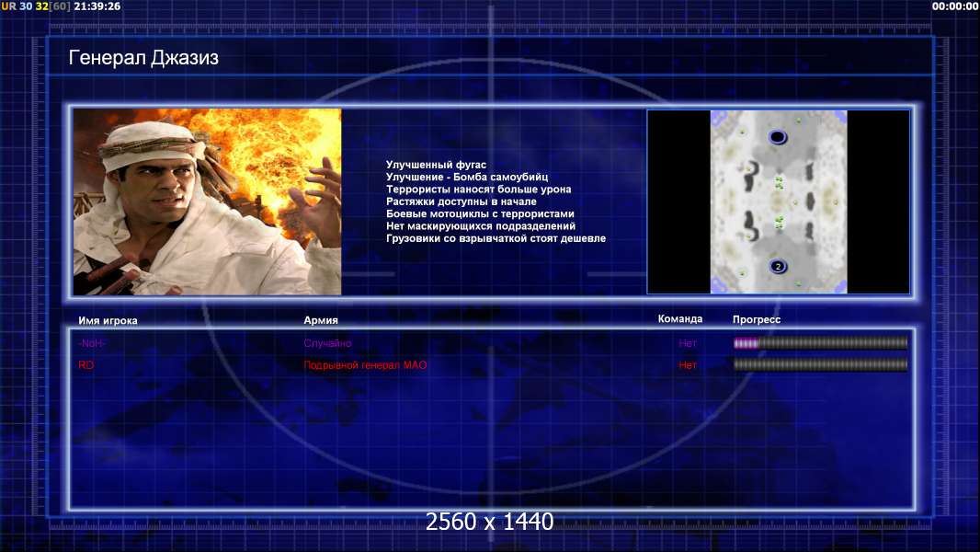This screenshot has height=552, width=980.
Task: Click the 00:00:00 timer at top right
Action: point(955,6)
